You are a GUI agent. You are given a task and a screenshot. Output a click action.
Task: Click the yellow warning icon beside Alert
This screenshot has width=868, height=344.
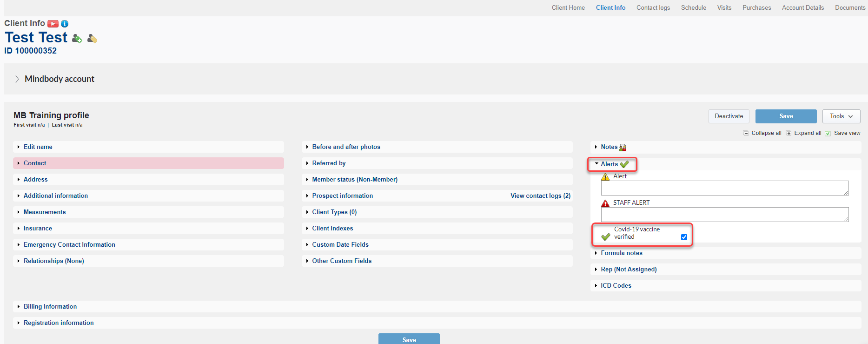point(605,177)
